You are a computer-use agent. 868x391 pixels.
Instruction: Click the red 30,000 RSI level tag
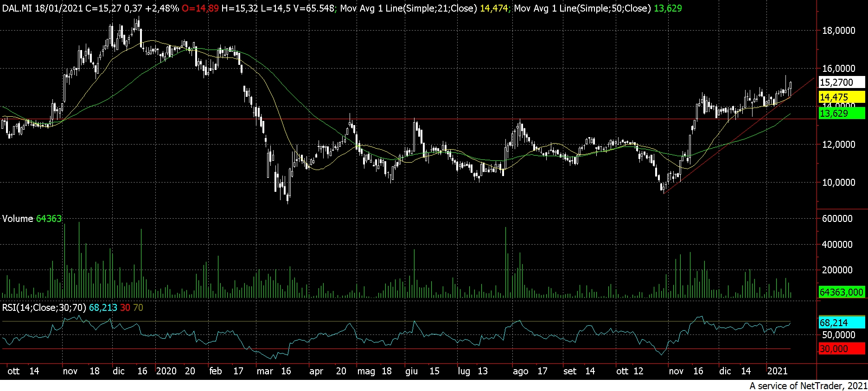pyautogui.click(x=842, y=348)
